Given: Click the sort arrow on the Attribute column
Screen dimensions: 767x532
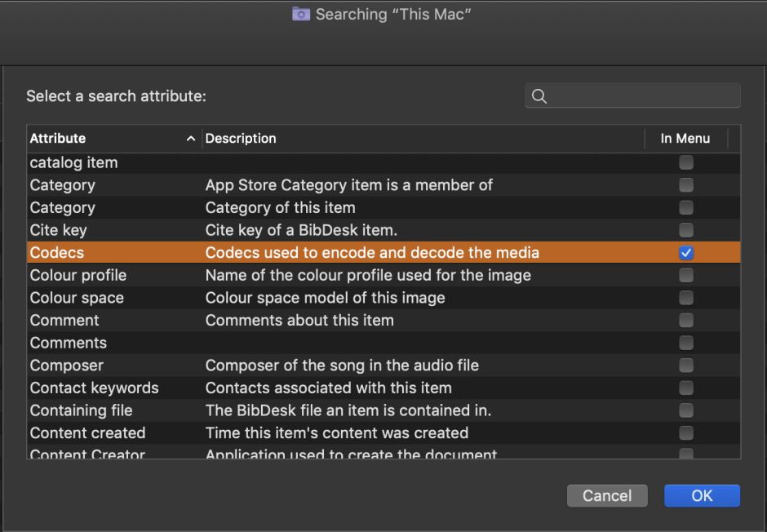Looking at the screenshot, I should (x=191, y=138).
